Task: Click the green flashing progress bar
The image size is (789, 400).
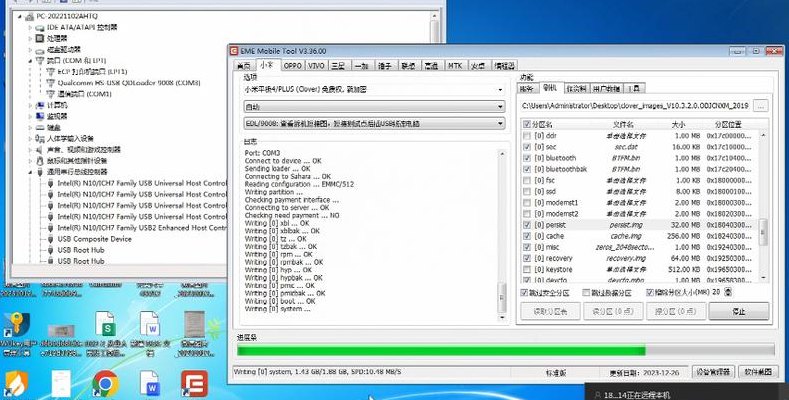Action: click(506, 351)
